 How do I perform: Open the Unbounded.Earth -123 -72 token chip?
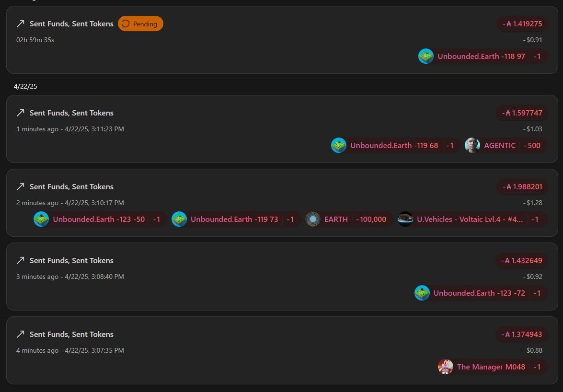[x=481, y=293]
